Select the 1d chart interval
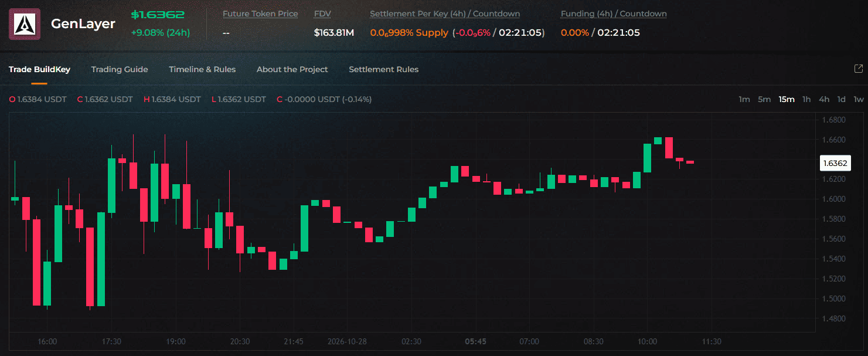The width and height of the screenshot is (868, 356). click(x=842, y=99)
